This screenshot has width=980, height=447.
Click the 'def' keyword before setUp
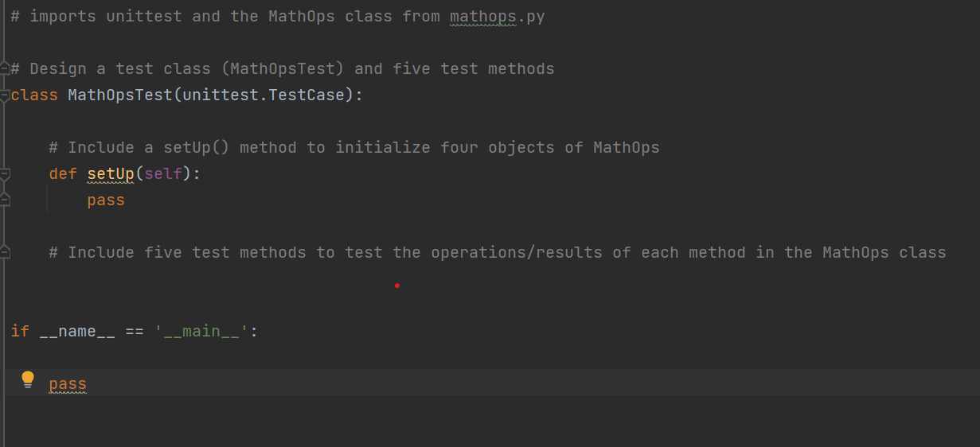(63, 173)
